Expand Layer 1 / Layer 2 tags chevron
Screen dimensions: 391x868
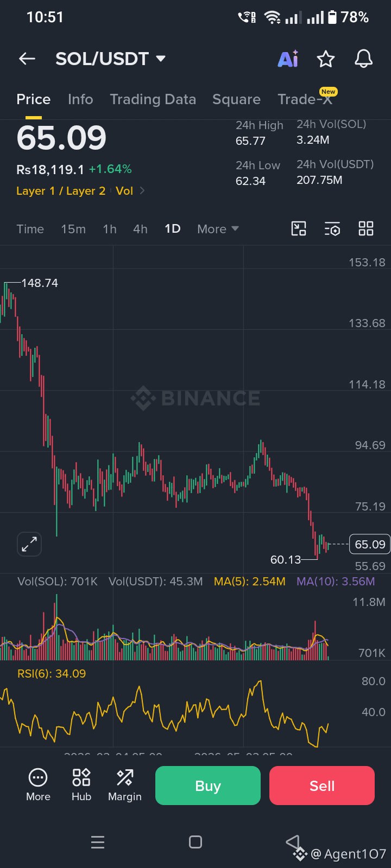click(x=142, y=190)
